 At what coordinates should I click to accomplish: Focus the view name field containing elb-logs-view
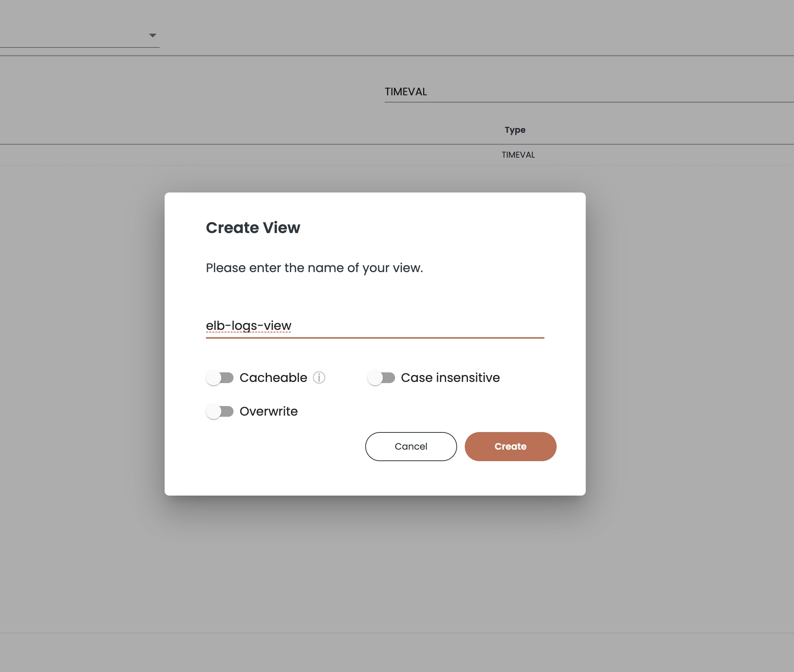(x=375, y=326)
